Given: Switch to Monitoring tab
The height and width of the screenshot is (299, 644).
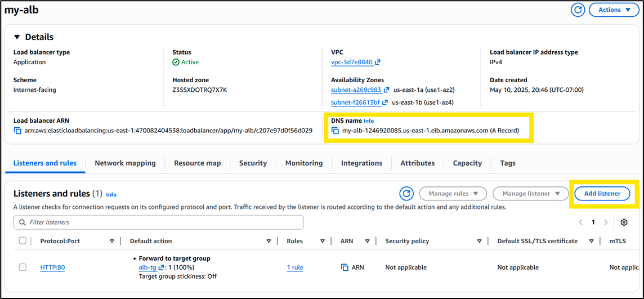Looking at the screenshot, I should (304, 163).
